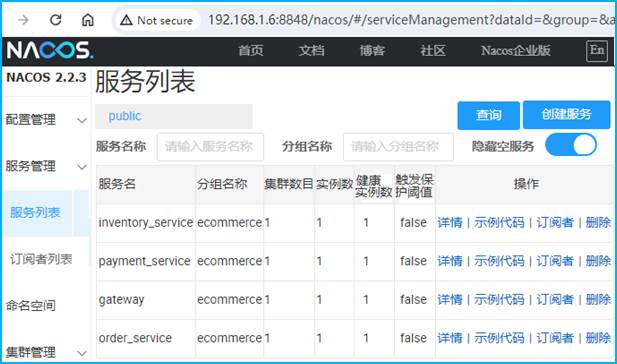Open 订阅者 for order_service
This screenshot has height=364, width=617.
pos(555,338)
